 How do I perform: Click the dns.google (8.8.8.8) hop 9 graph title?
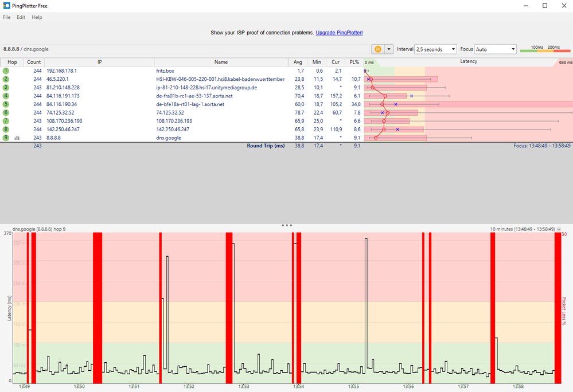39,229
